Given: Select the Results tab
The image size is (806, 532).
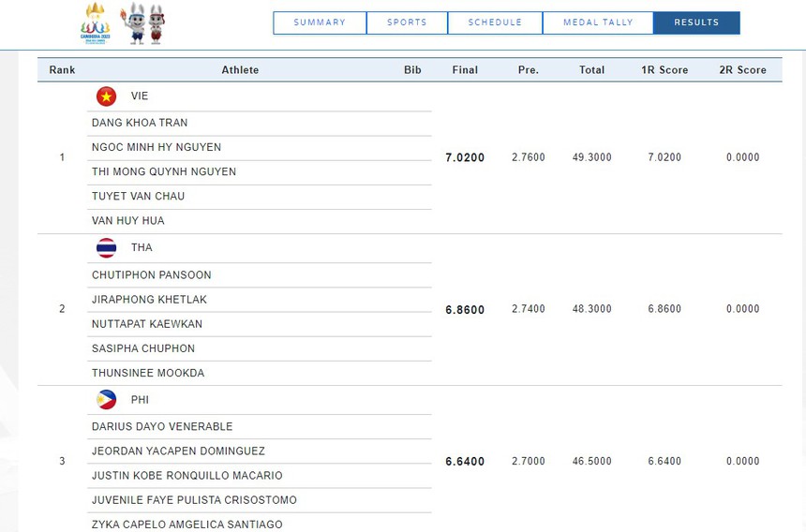Looking at the screenshot, I should point(696,22).
